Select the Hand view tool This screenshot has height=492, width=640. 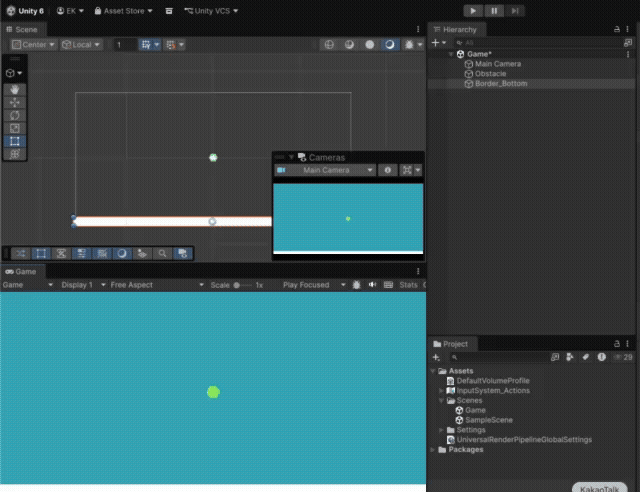click(x=15, y=89)
